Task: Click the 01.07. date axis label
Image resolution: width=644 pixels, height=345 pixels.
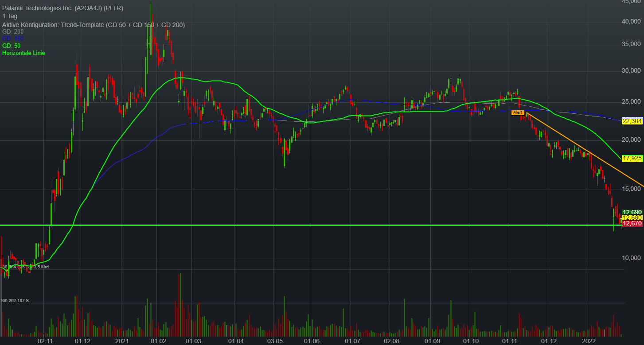Action: [x=354, y=341]
